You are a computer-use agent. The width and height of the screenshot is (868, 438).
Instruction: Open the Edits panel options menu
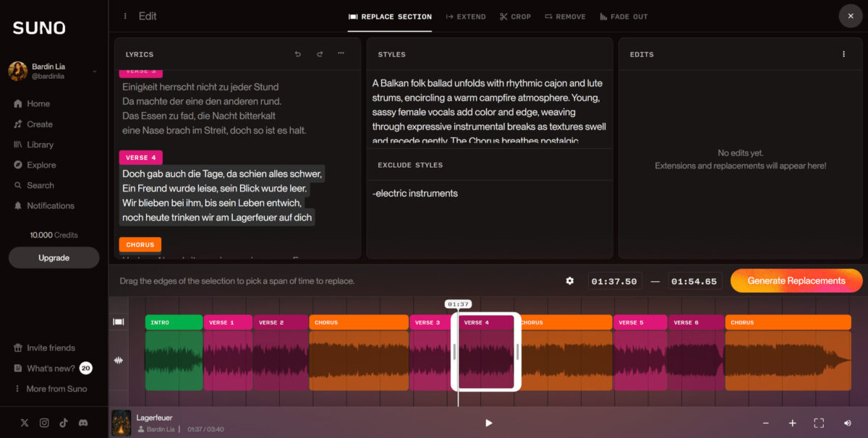click(844, 54)
